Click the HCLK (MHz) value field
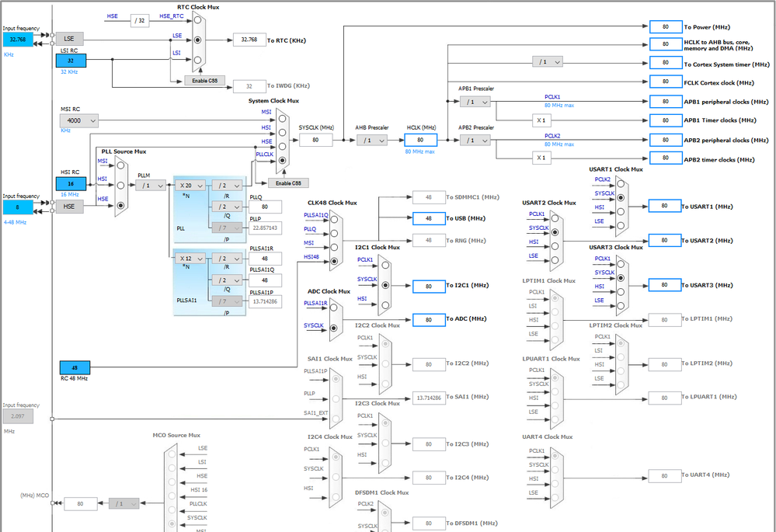The height and width of the screenshot is (532, 776). [x=421, y=140]
